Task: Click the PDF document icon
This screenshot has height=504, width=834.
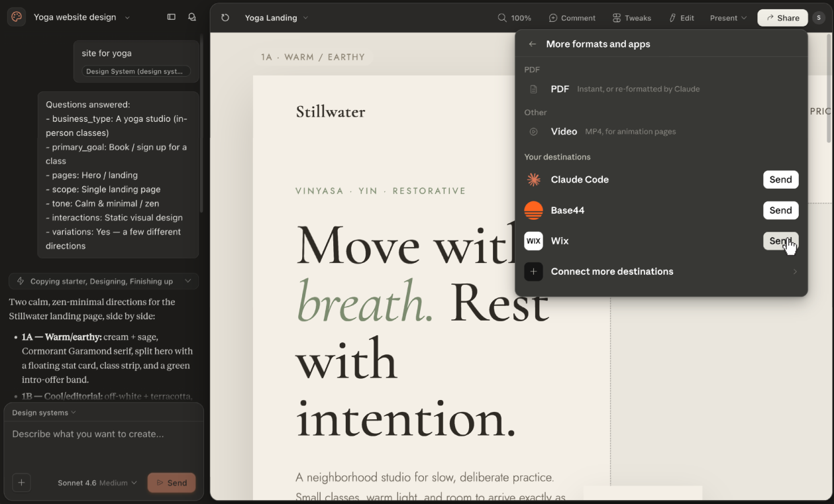Action: tap(533, 89)
